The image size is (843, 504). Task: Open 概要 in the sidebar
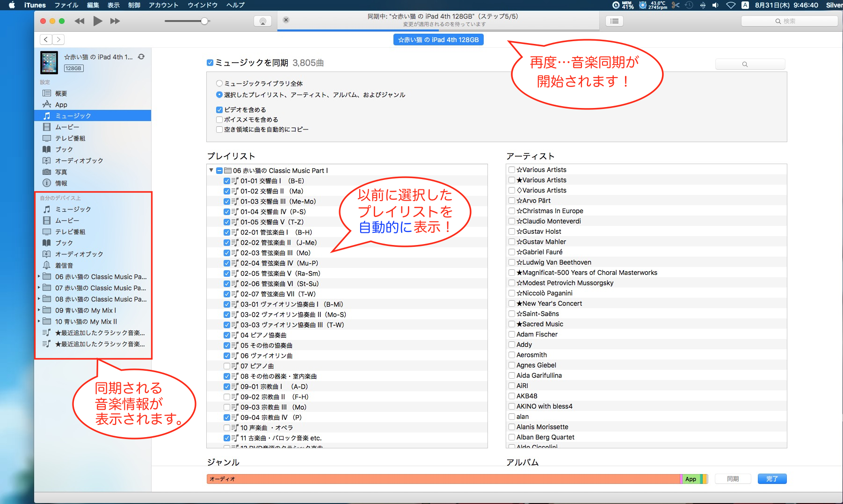pos(61,94)
